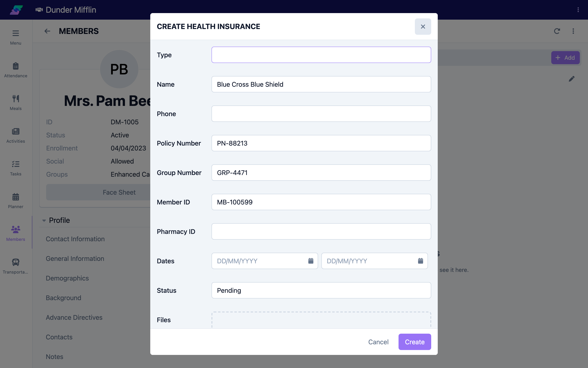Open the Type dropdown field
588x368 pixels.
[x=321, y=55]
